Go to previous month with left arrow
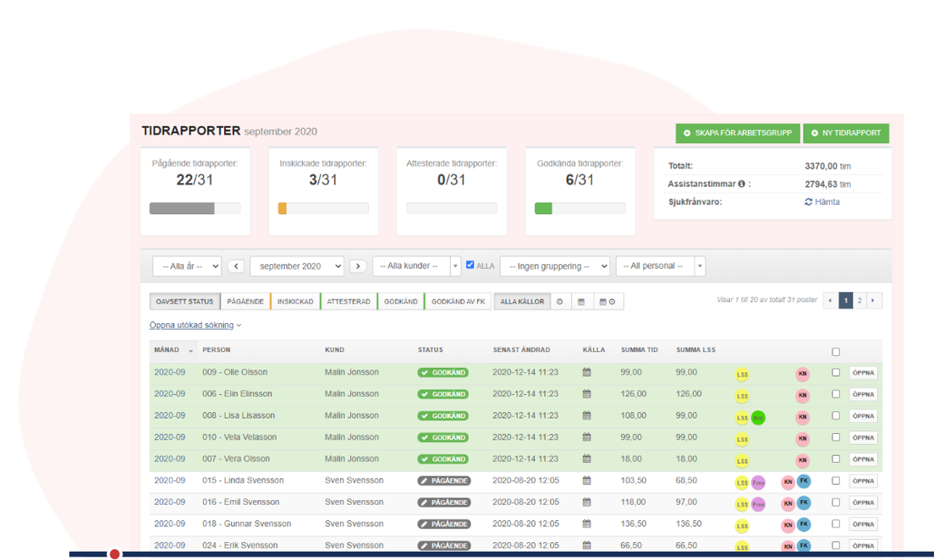Screen dimensions: 934x560 [236, 266]
